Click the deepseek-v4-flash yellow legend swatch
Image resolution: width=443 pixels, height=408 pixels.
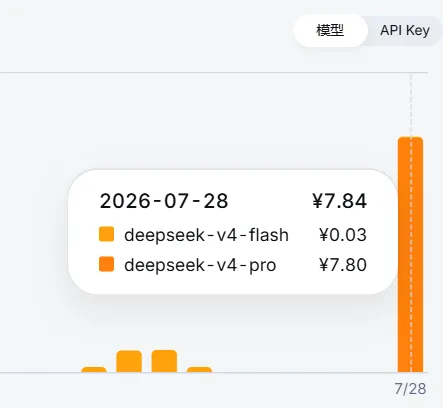[106, 234]
